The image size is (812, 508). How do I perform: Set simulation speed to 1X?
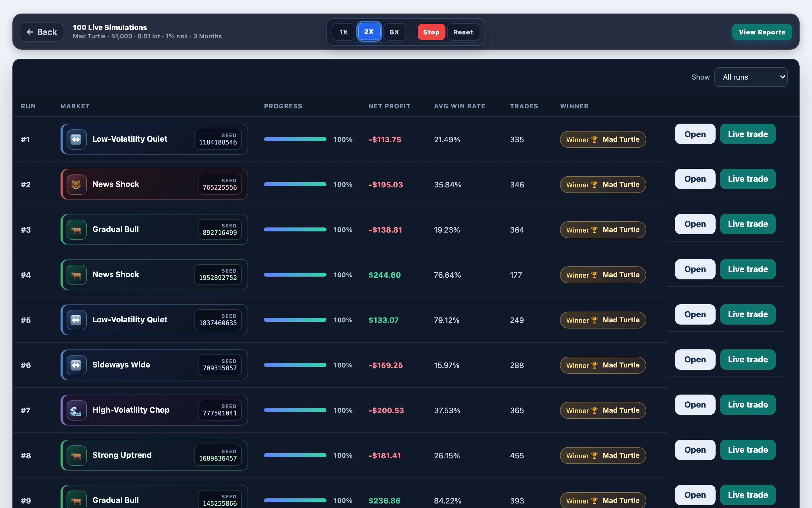click(343, 32)
